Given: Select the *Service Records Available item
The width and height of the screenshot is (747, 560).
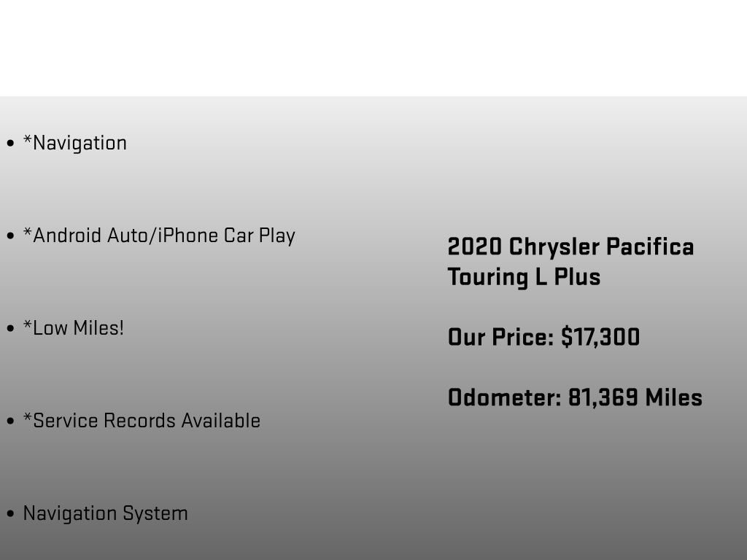Looking at the screenshot, I should pyautogui.click(x=142, y=421).
